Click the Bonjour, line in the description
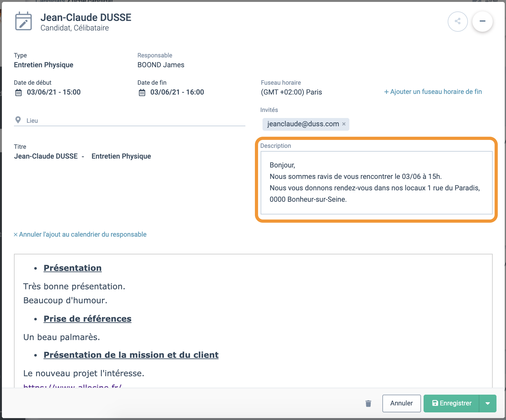 (282, 165)
